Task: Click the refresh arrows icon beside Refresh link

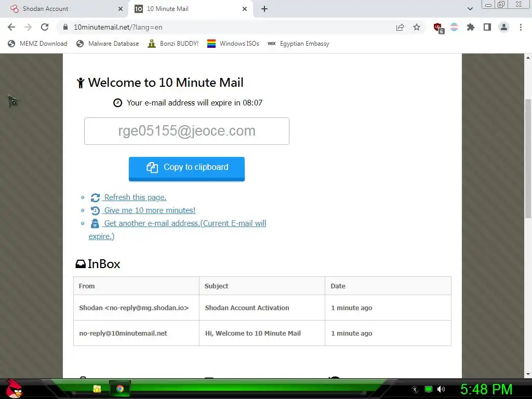Action: 95,197
